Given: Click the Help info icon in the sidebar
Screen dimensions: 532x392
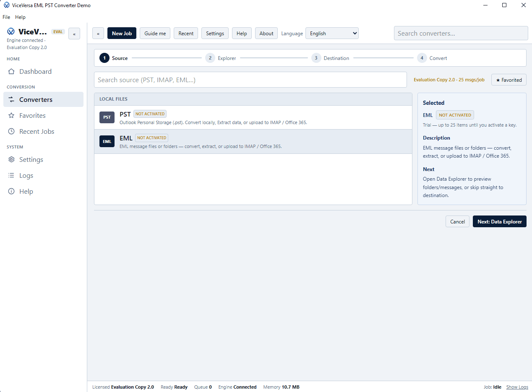Looking at the screenshot, I should pos(11,192).
